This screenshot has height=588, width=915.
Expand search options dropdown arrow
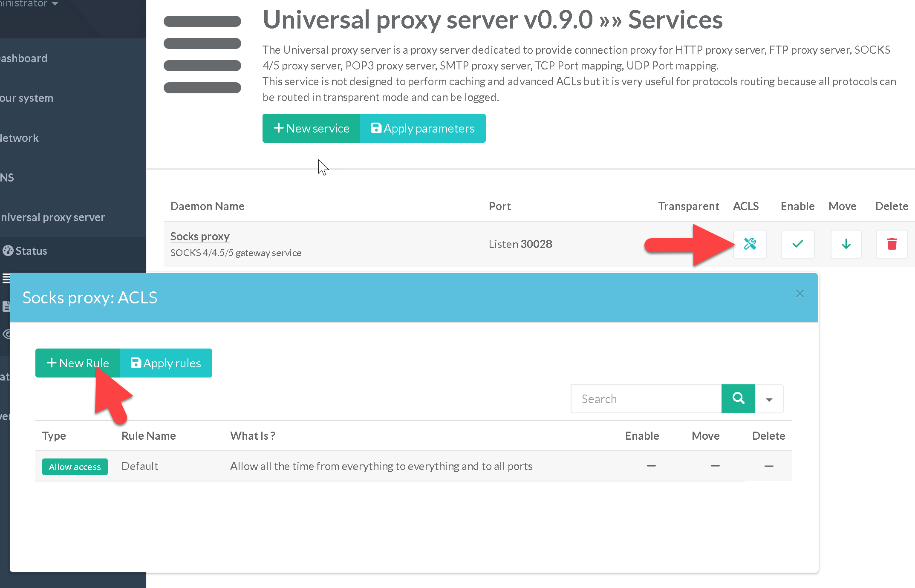pyautogui.click(x=769, y=399)
